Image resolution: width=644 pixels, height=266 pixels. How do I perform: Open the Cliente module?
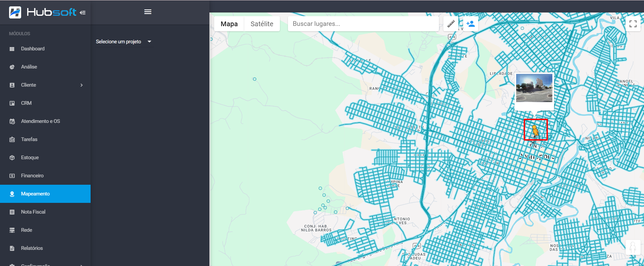click(x=45, y=85)
